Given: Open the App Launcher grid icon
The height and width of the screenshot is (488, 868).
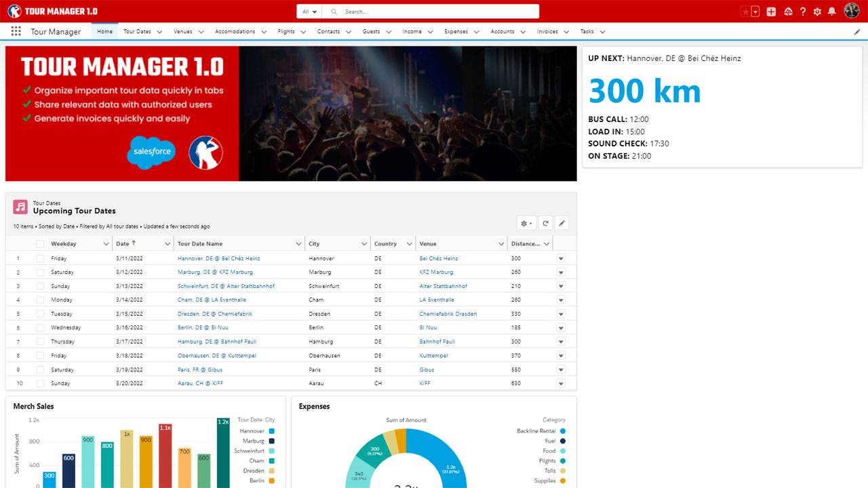Looking at the screenshot, I should 16,31.
